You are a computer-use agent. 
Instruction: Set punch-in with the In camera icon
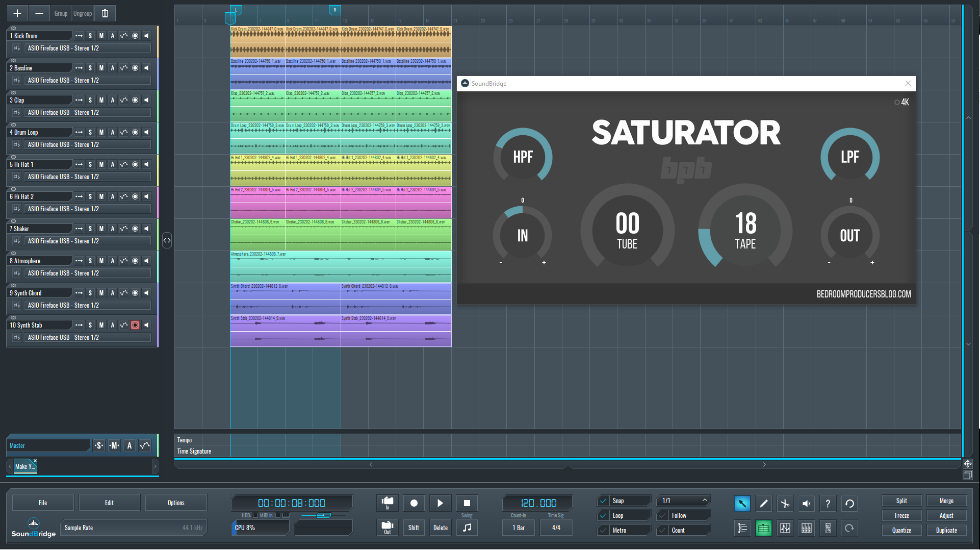(388, 503)
